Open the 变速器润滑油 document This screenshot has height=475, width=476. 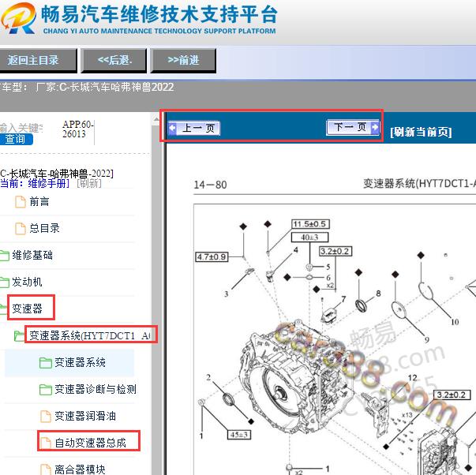point(85,416)
